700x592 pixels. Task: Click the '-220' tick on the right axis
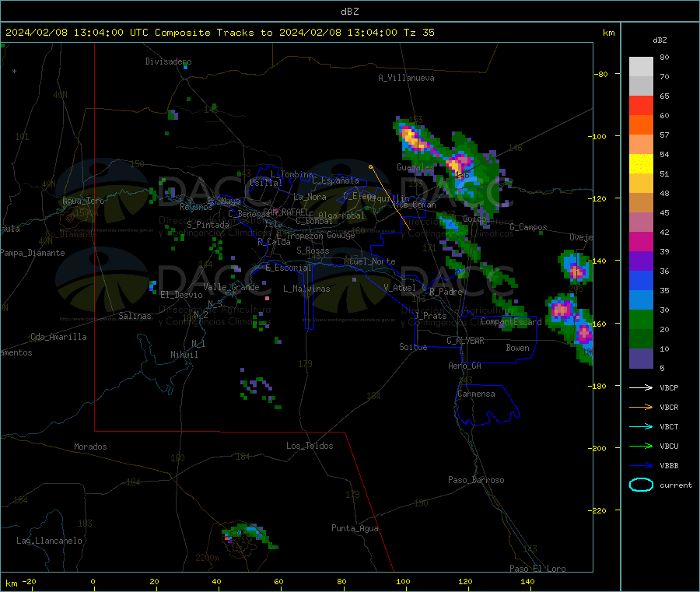[x=597, y=510]
